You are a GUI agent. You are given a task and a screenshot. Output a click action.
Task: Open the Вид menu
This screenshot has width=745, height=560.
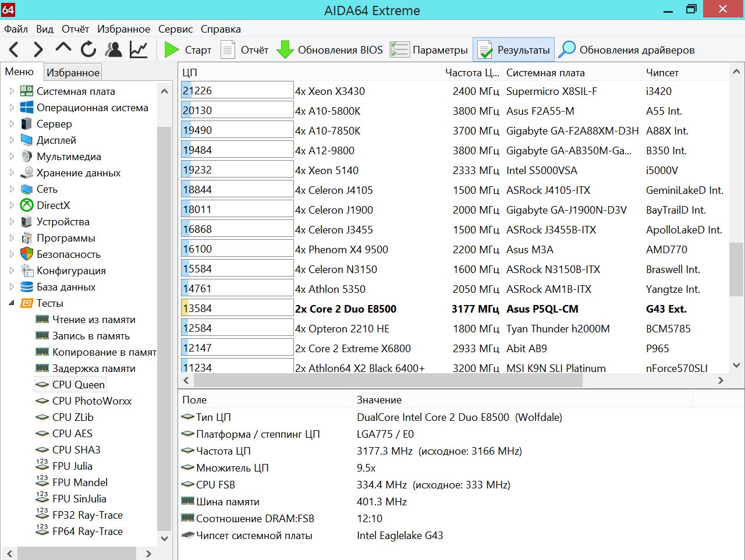click(45, 29)
